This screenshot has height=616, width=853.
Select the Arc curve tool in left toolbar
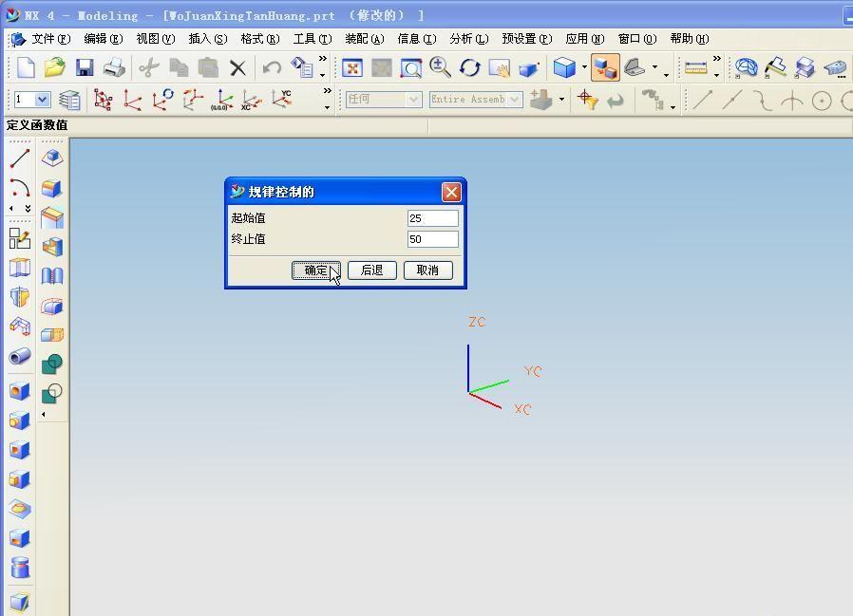click(19, 187)
